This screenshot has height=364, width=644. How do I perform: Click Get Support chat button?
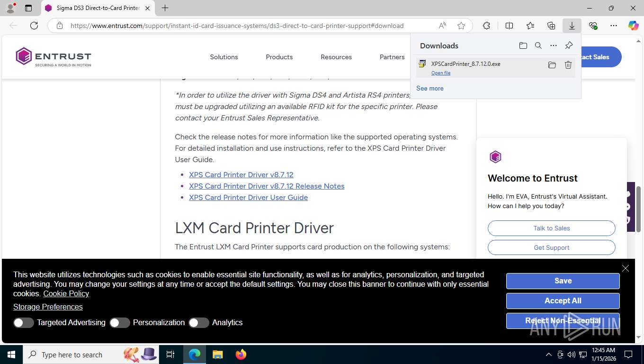(x=552, y=247)
